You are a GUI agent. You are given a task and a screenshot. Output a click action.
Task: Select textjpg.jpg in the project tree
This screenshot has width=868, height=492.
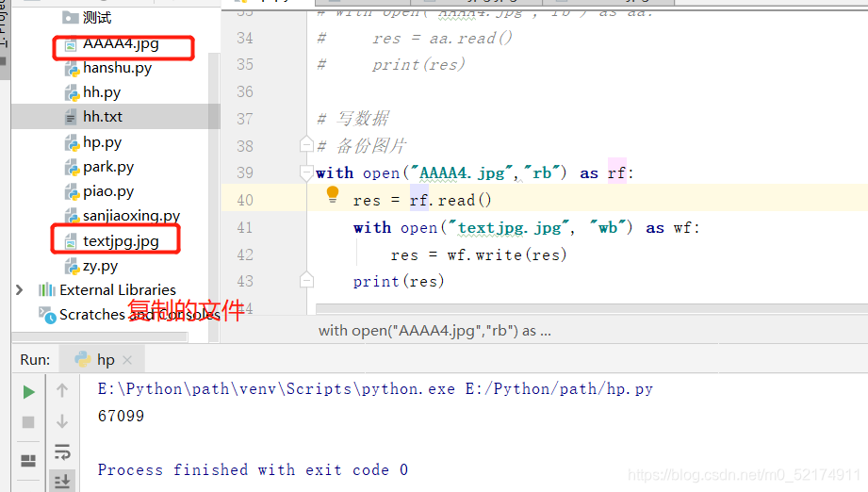coord(121,242)
